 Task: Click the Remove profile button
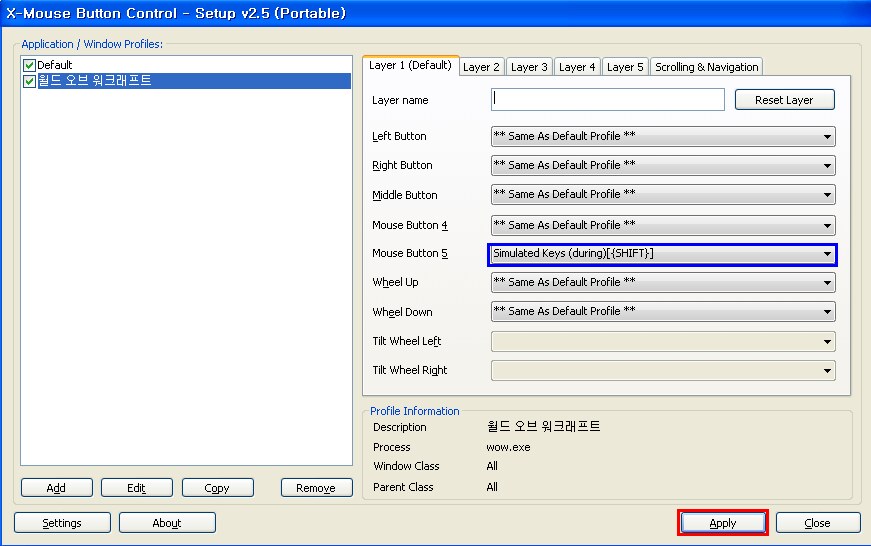(316, 488)
